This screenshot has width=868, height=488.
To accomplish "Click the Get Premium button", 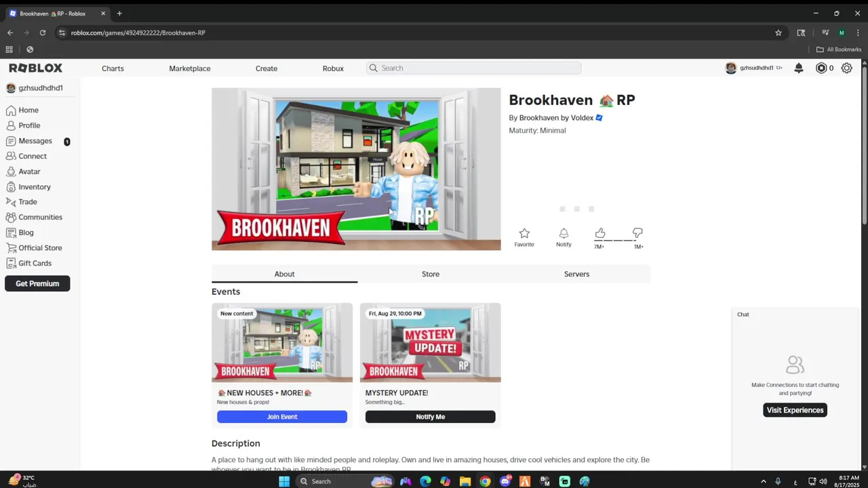I will pyautogui.click(x=37, y=283).
